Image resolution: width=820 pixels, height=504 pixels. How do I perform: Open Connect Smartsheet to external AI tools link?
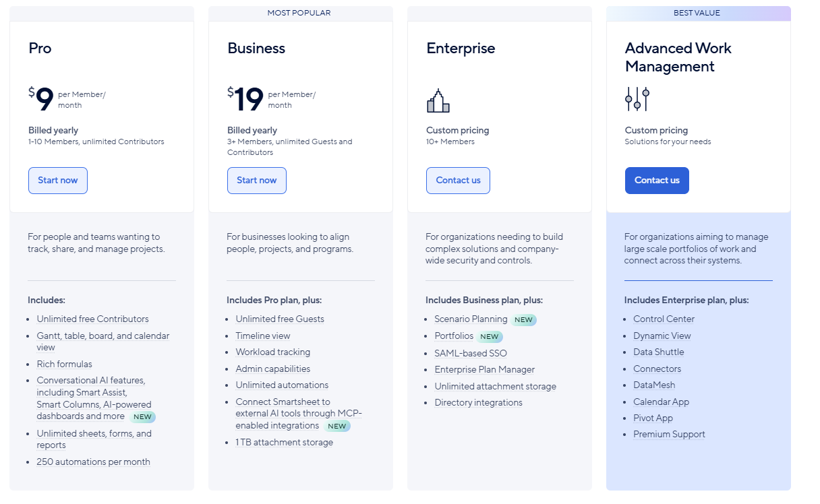coord(299,414)
